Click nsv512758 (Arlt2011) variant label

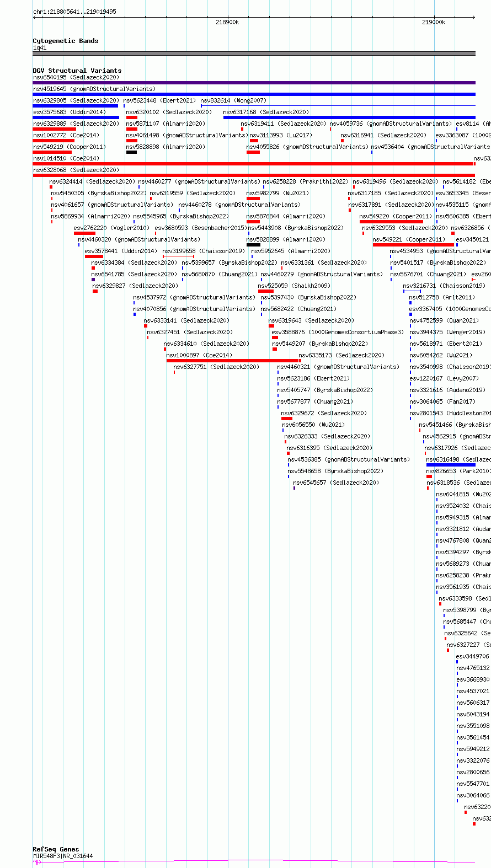click(x=442, y=297)
